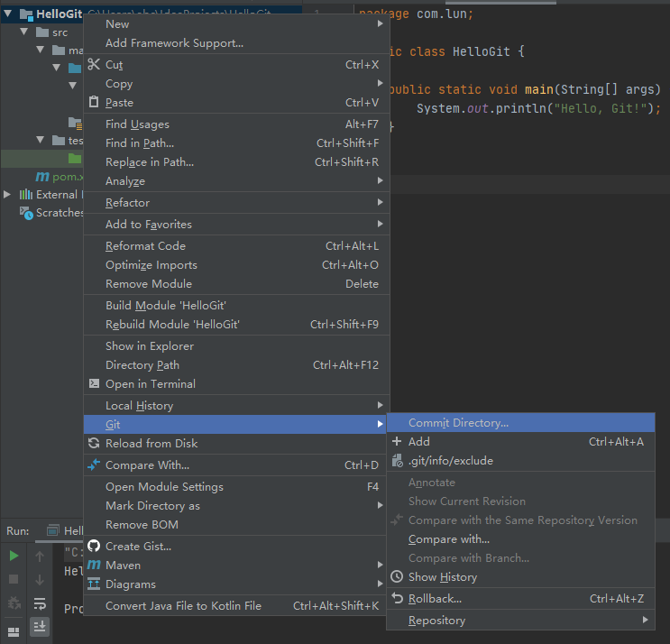Image resolution: width=670 pixels, height=644 pixels.
Task: Click the pom.xml Maven file icon
Action: 41,177
